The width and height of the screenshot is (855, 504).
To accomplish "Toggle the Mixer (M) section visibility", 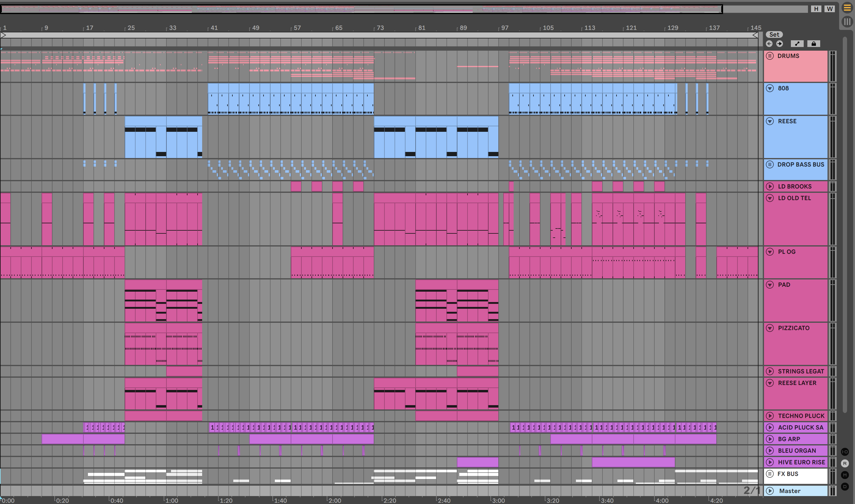I will [x=845, y=475].
